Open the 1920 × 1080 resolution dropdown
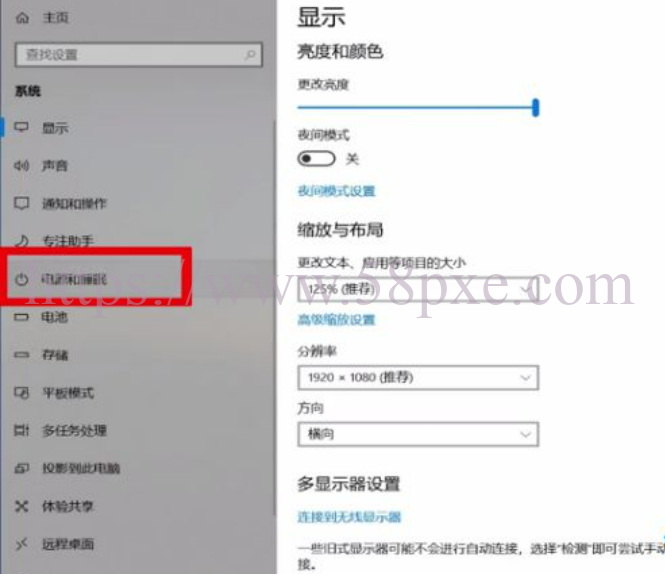Viewport: 665px width, 574px height. pyautogui.click(x=418, y=377)
